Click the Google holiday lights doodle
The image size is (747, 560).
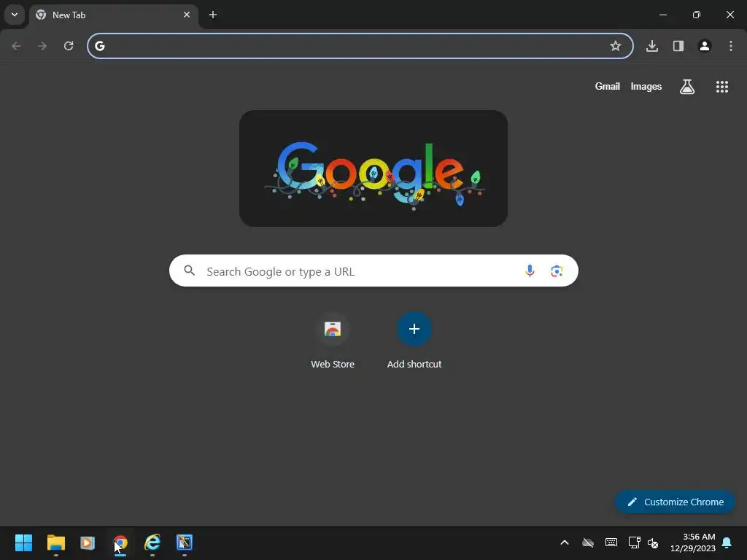coord(373,168)
